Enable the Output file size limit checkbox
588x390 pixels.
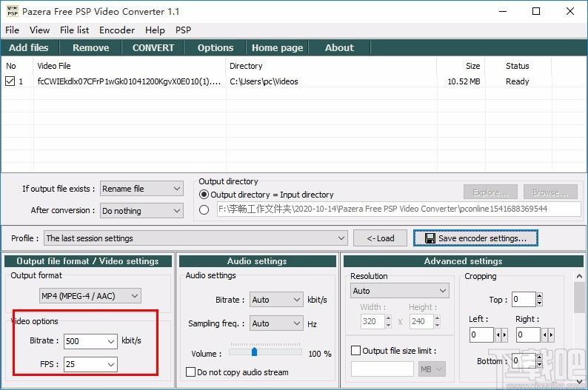tap(355, 351)
